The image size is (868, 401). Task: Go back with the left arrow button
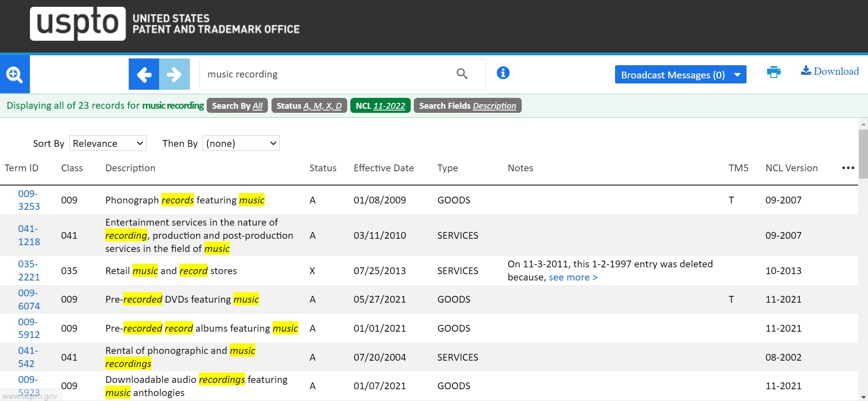(144, 74)
